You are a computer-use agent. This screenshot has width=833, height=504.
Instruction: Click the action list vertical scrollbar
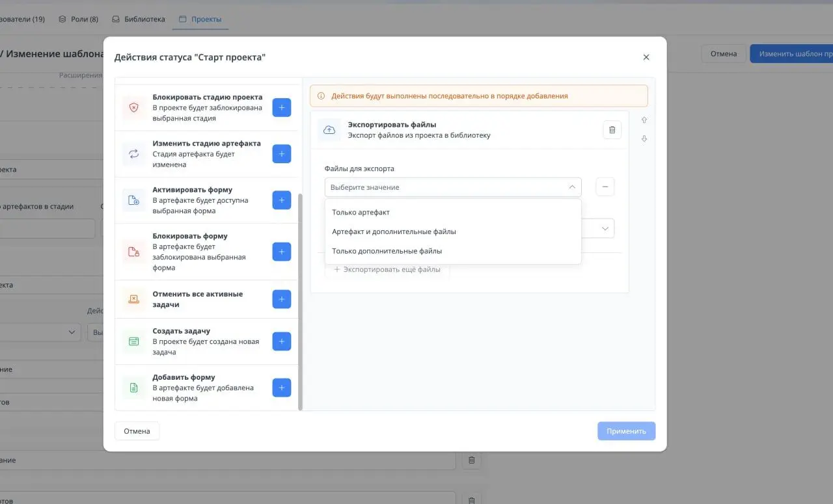click(300, 301)
